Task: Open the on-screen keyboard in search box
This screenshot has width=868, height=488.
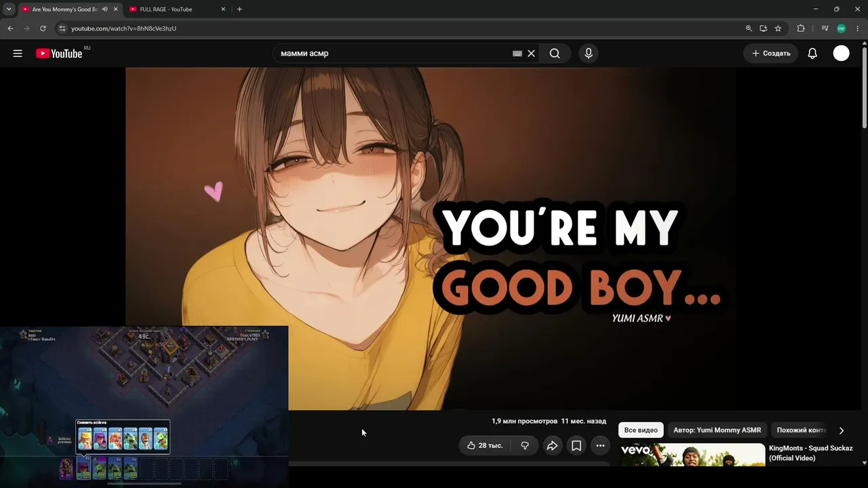Action: 517,54
